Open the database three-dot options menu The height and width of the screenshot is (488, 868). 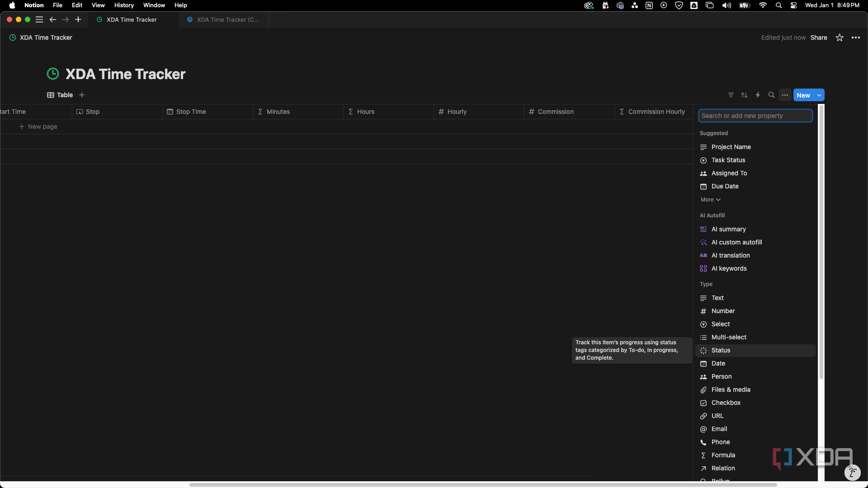(785, 95)
